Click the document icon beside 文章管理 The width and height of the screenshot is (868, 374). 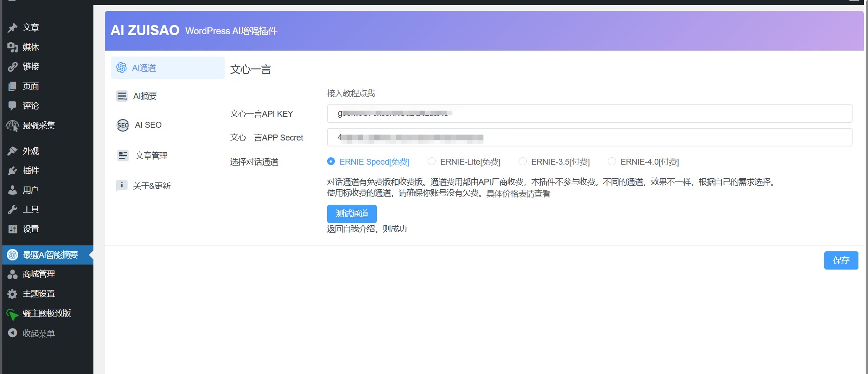click(x=123, y=156)
